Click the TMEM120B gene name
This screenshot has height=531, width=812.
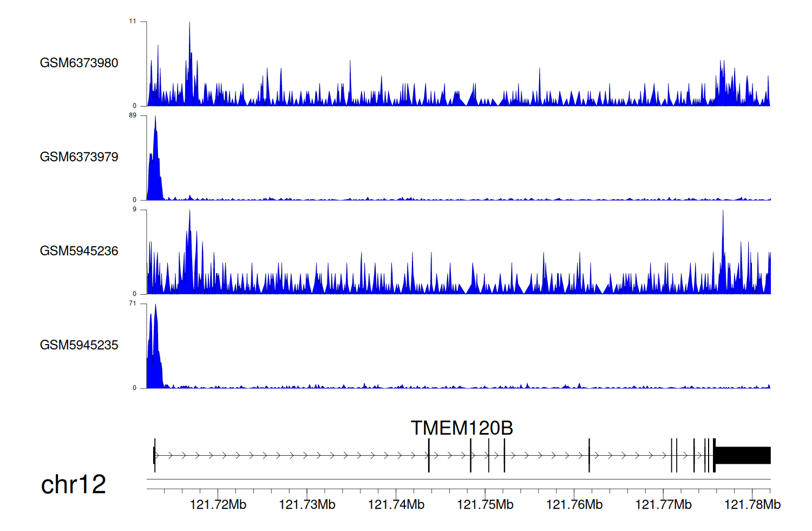click(x=461, y=428)
